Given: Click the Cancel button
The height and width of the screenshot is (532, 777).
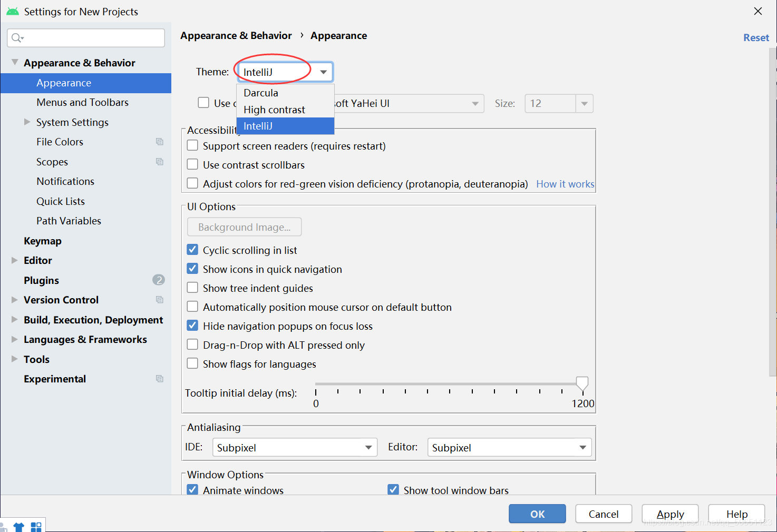Looking at the screenshot, I should pos(604,514).
